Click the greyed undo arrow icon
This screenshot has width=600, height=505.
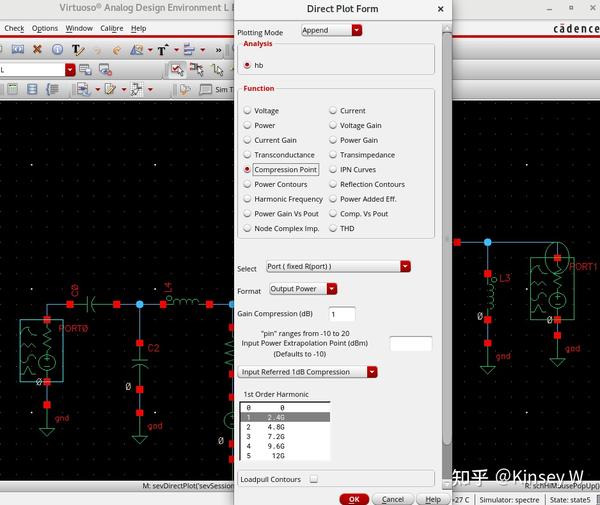(x=98, y=50)
